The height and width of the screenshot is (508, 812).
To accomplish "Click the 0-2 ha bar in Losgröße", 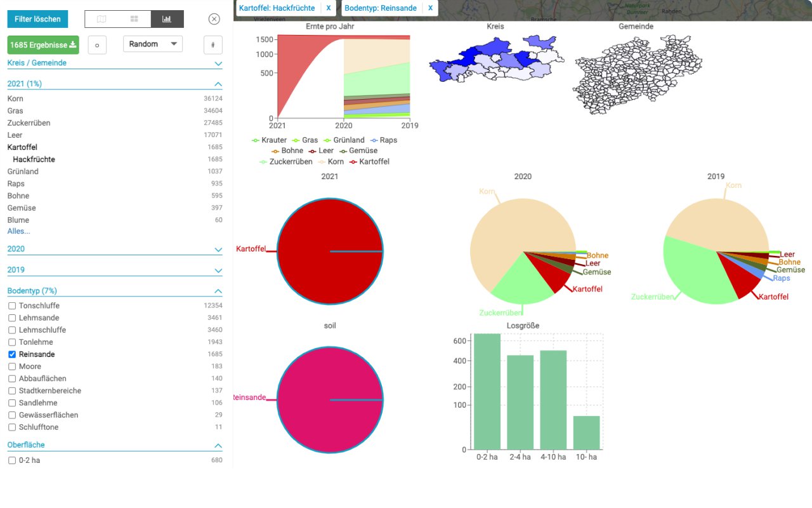I will pos(487,391).
